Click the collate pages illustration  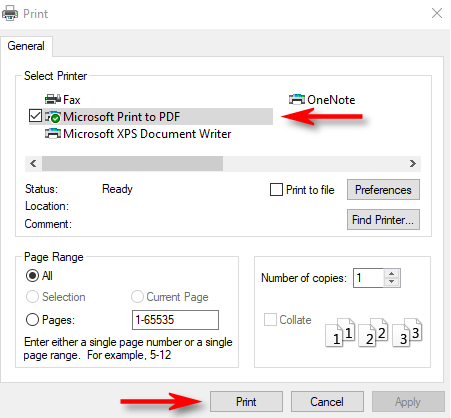pos(374,332)
